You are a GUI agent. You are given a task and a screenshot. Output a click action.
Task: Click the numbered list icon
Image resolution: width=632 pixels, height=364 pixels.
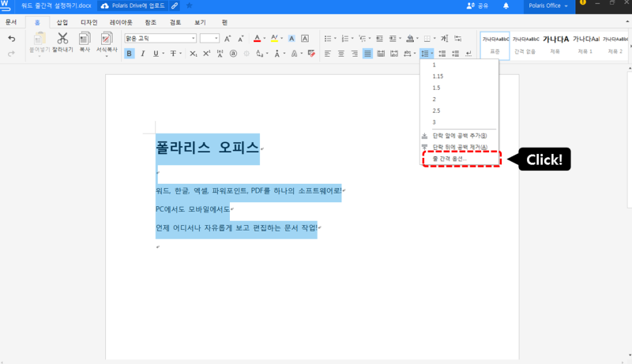click(x=345, y=39)
